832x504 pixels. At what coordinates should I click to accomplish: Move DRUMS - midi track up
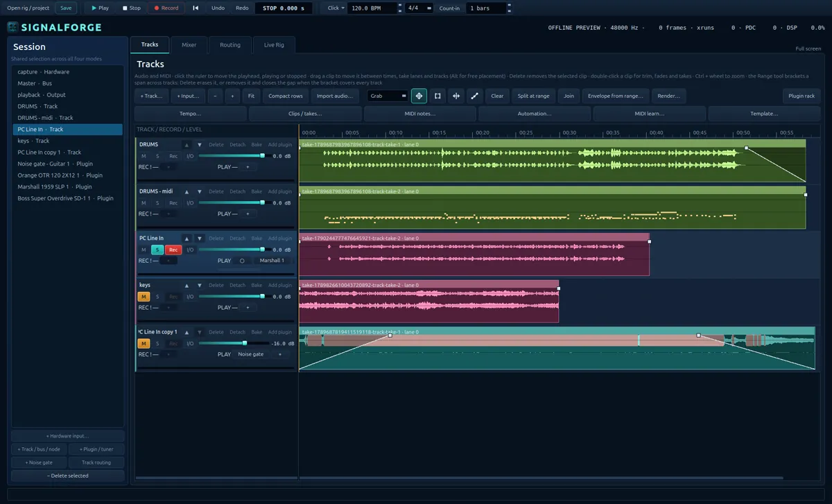(187, 191)
